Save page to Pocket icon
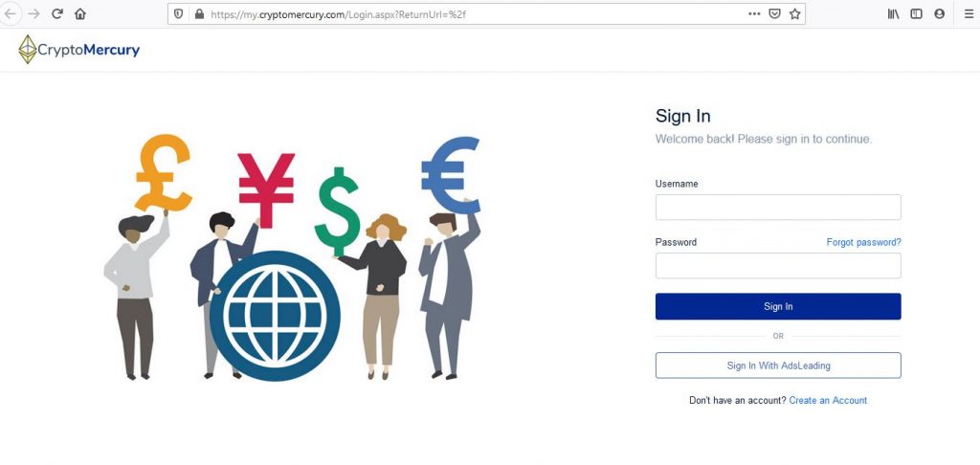 774,13
